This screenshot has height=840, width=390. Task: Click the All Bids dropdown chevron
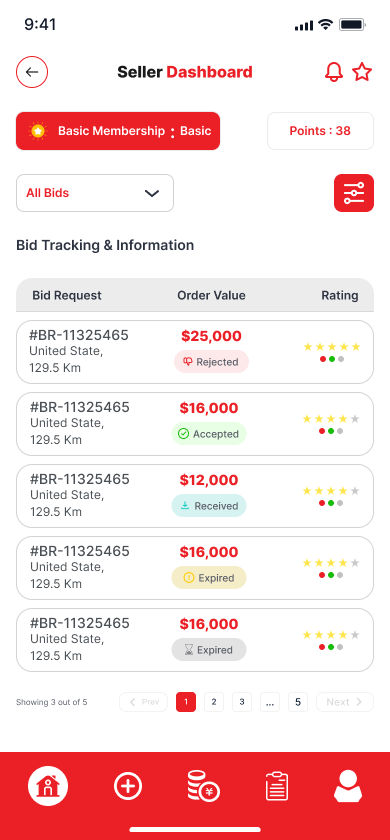click(152, 193)
